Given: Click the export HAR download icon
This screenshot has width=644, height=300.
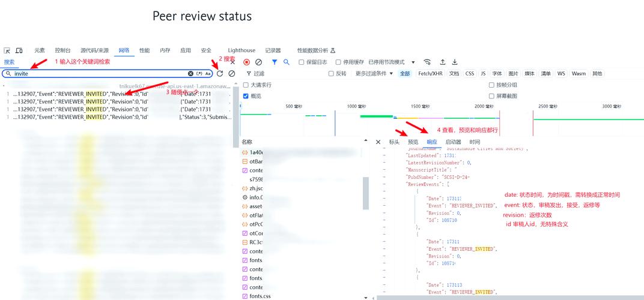Looking at the screenshot, I should click(455, 62).
